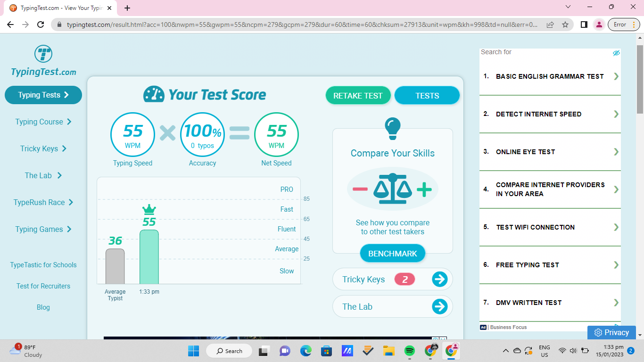
Task: Click the Benchmark button
Action: 393,254
